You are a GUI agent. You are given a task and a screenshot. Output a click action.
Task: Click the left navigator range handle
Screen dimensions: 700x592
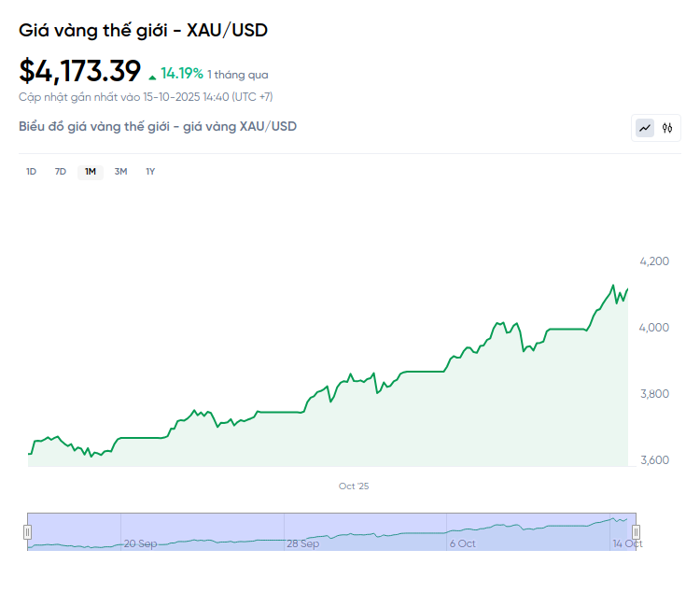click(x=28, y=531)
